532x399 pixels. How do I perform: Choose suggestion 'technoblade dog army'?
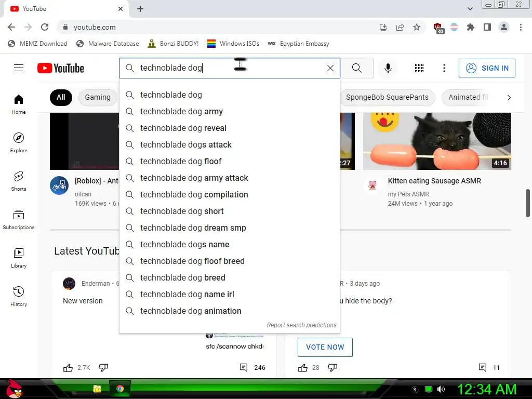(229, 112)
